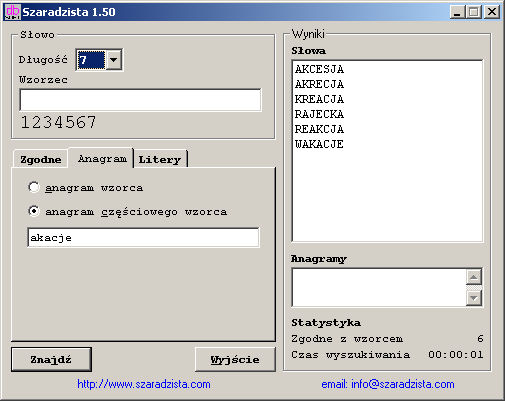Select REAKCJA in the results list
This screenshot has width=505, height=401.
tap(319, 129)
